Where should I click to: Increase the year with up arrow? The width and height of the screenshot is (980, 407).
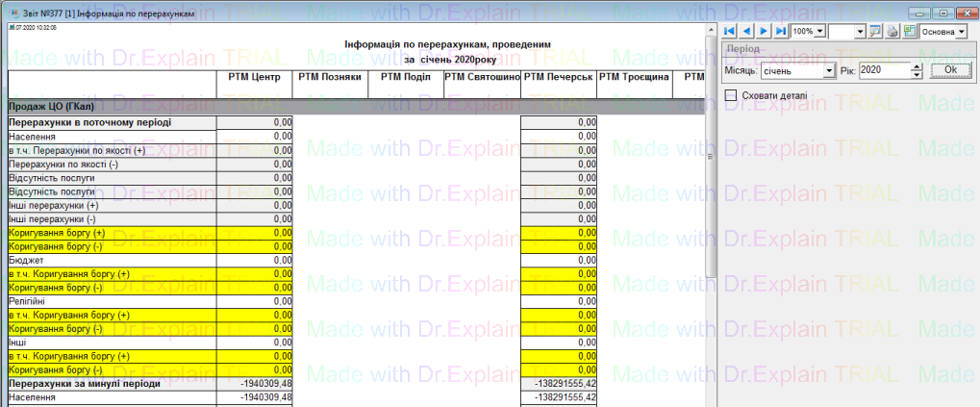(x=916, y=66)
